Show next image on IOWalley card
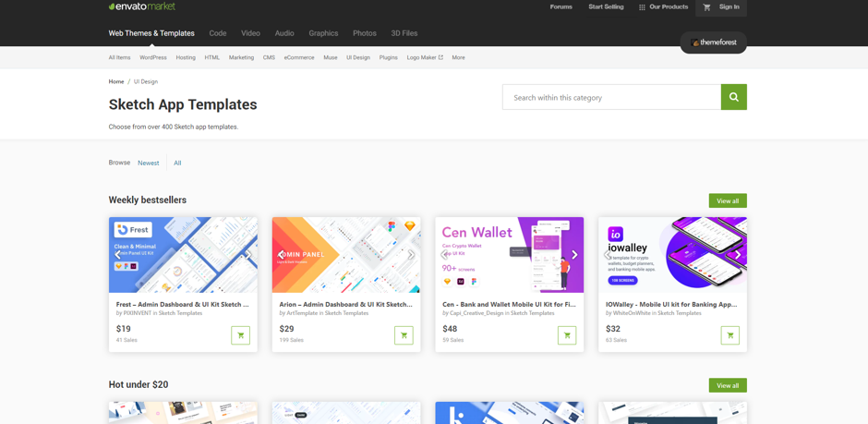Viewport: 868px width, 424px height. coord(738,255)
